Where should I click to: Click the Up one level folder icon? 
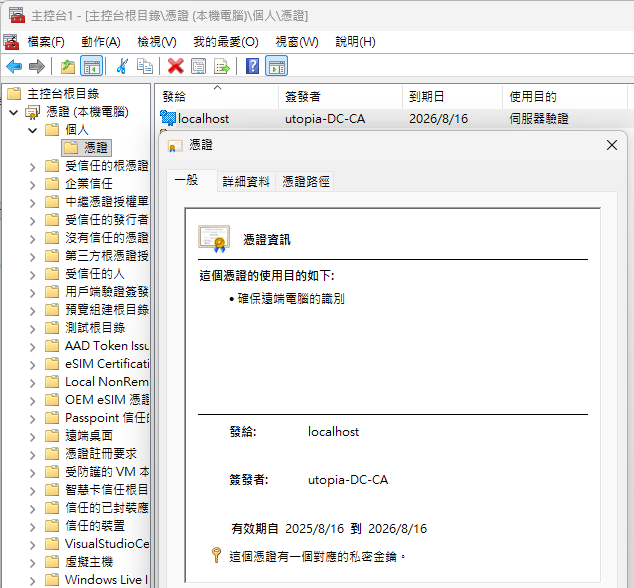coord(67,66)
